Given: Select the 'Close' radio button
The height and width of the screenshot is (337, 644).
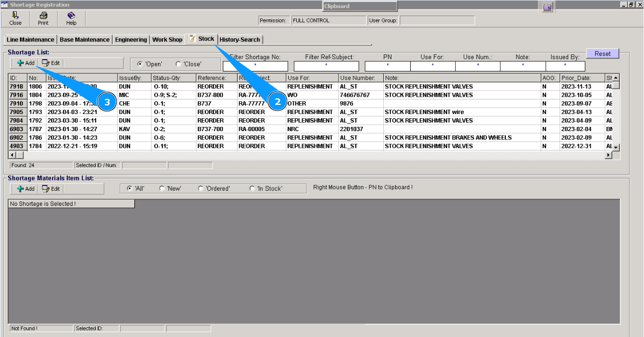Looking at the screenshot, I should pos(178,64).
